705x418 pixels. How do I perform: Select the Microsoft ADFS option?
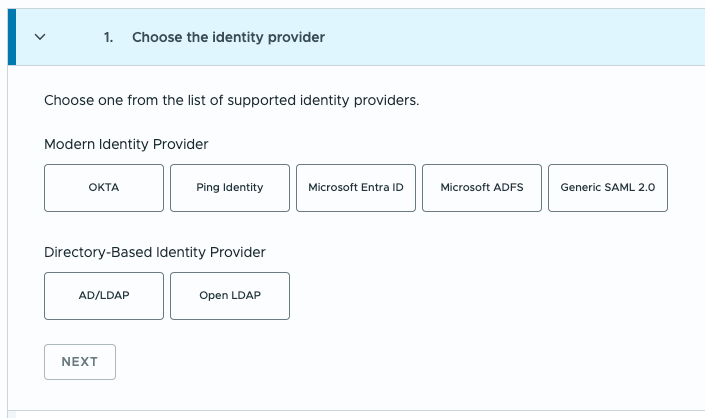pyautogui.click(x=482, y=188)
